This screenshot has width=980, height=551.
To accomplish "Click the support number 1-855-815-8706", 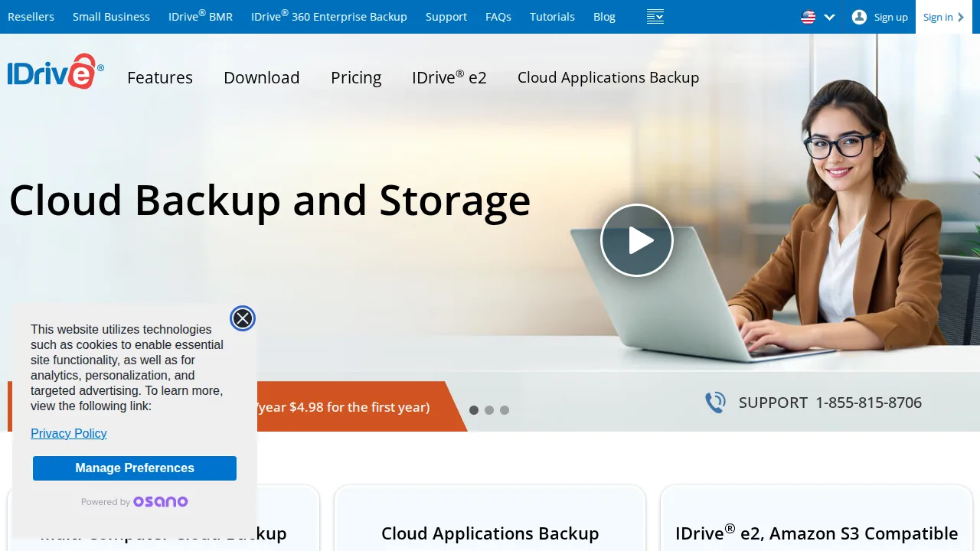I will (868, 403).
